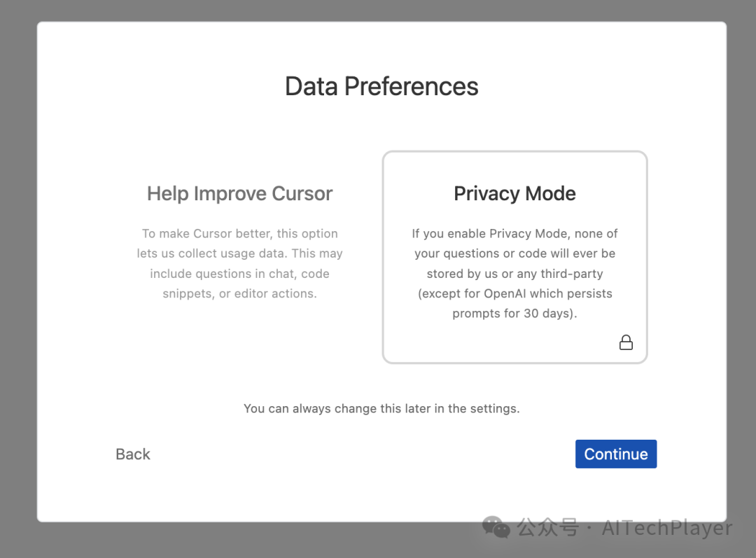Click the 公众号 watermark label

[x=547, y=528]
